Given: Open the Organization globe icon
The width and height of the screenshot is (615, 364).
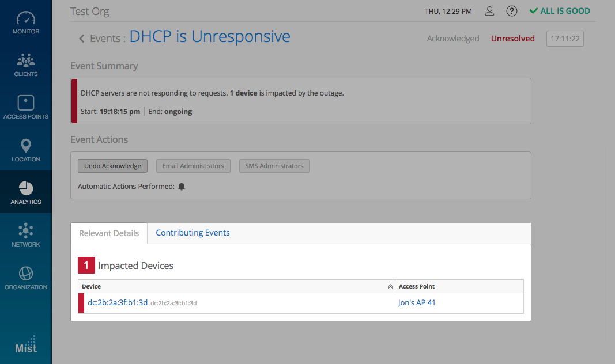Looking at the screenshot, I should tap(25, 274).
